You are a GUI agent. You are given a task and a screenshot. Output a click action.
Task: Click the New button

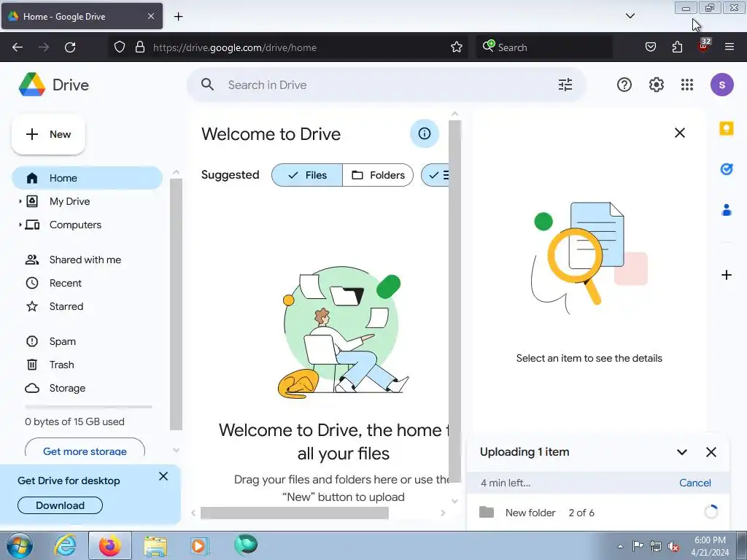click(x=48, y=134)
